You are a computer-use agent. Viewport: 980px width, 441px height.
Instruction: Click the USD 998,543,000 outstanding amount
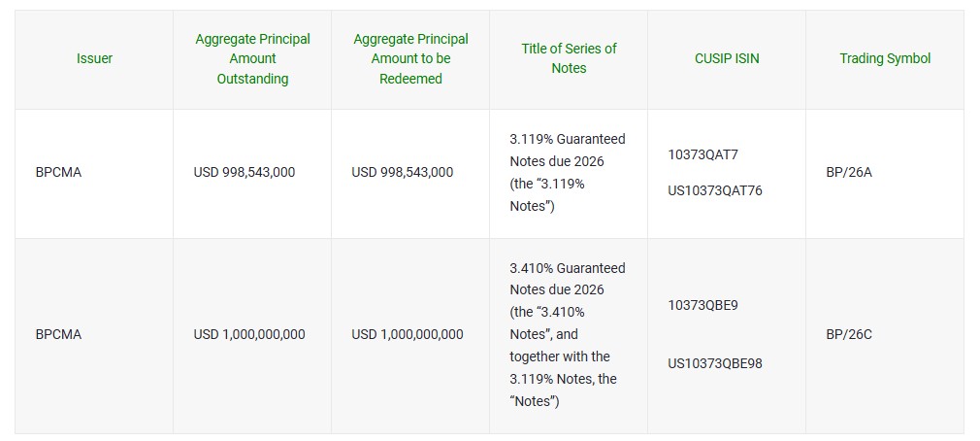click(245, 172)
